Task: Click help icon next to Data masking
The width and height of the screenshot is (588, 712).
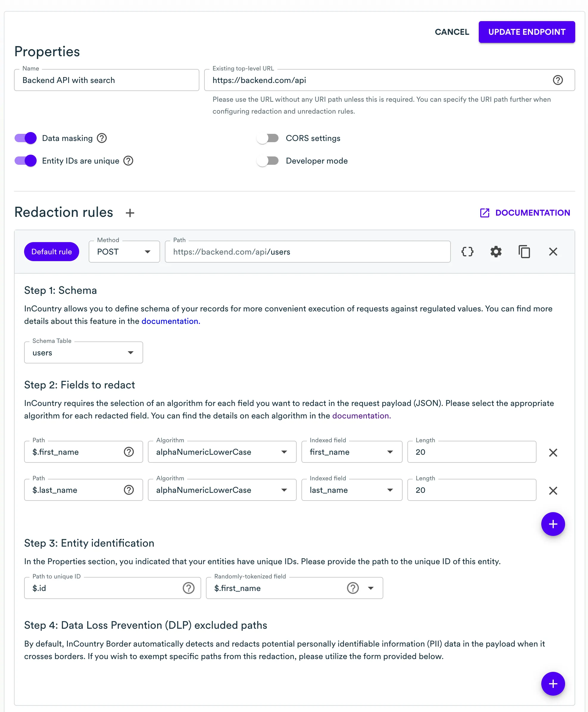Action: coord(101,138)
